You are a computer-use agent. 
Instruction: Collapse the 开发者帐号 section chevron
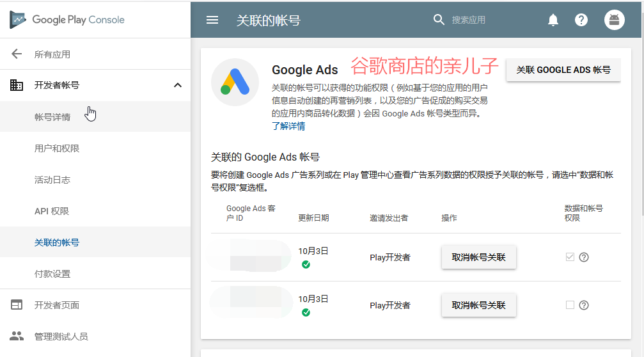[178, 85]
